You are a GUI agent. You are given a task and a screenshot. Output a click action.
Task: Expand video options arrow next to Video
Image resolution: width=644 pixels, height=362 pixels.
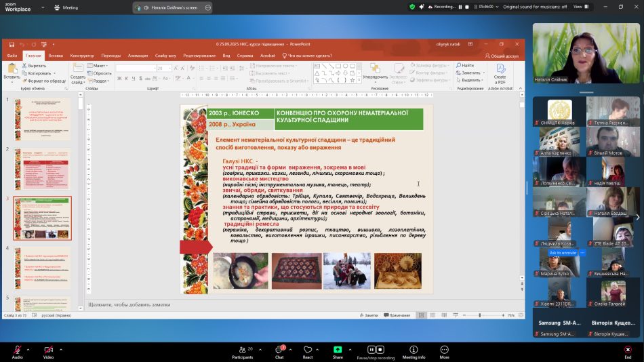click(61, 350)
